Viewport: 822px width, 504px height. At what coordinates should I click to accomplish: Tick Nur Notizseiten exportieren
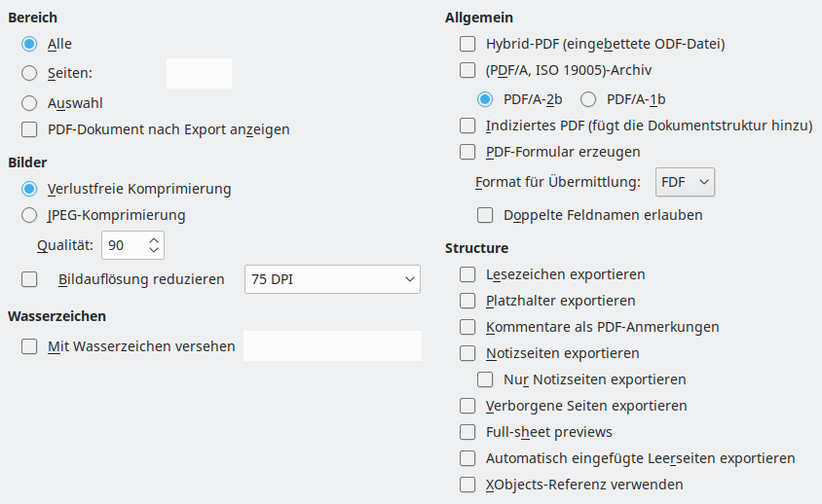coord(485,379)
